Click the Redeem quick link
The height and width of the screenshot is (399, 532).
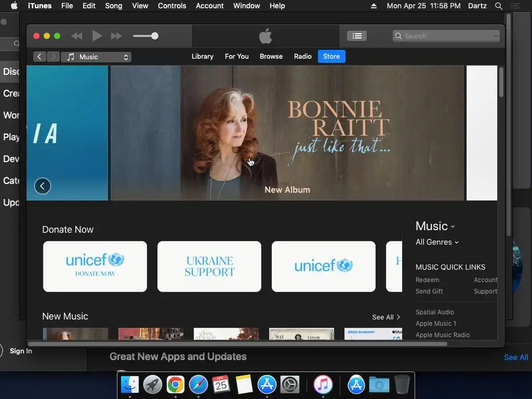[x=427, y=280]
